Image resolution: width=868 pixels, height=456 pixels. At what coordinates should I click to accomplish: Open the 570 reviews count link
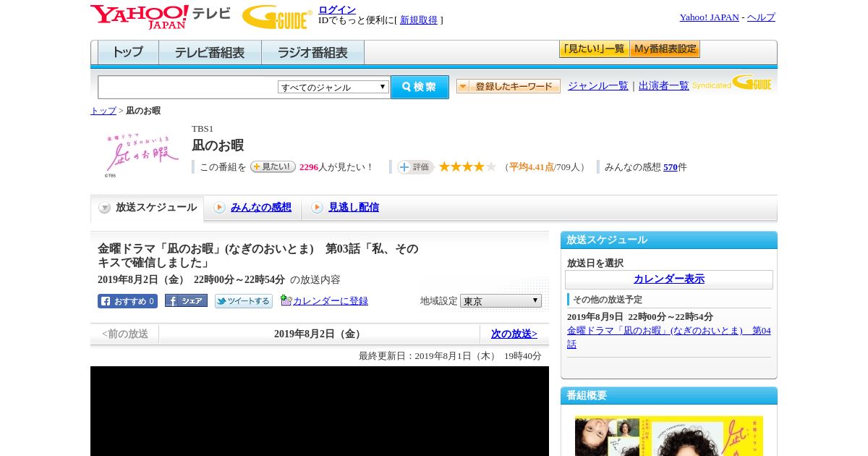click(x=671, y=167)
